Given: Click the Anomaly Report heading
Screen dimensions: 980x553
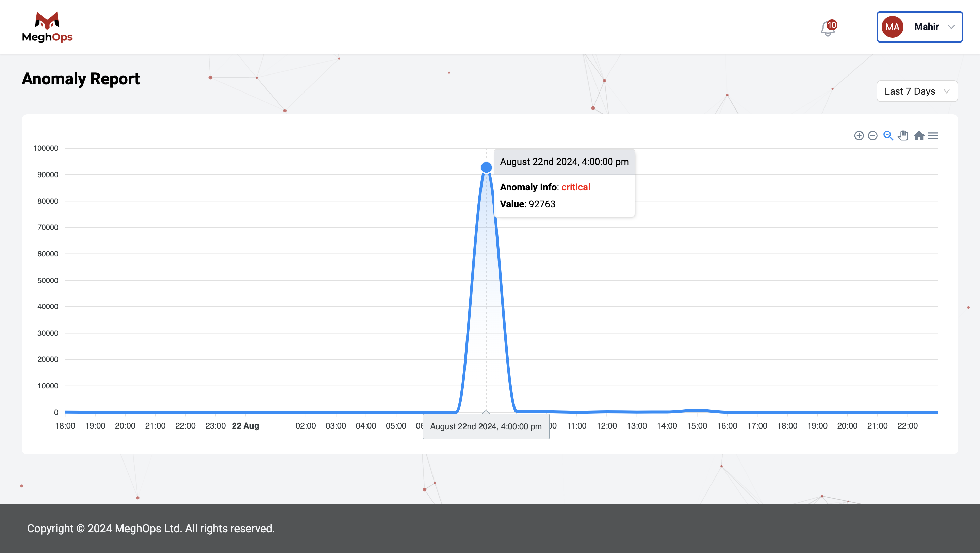Looking at the screenshot, I should point(81,79).
